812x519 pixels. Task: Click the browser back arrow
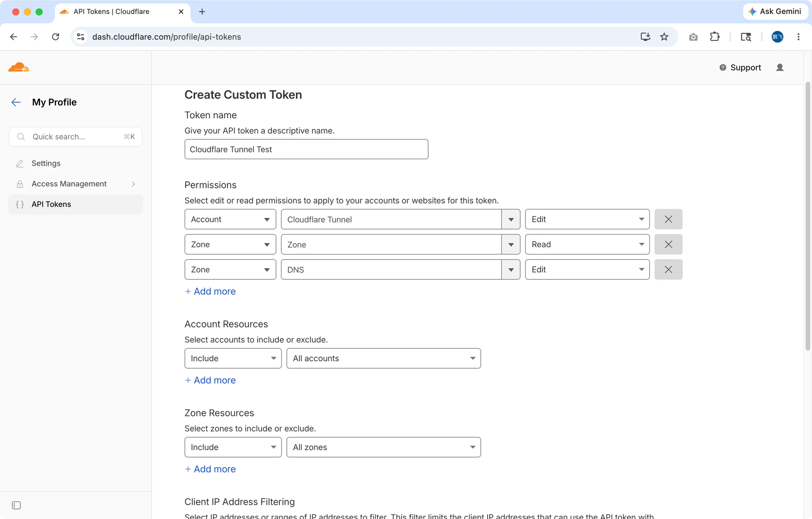tap(13, 37)
